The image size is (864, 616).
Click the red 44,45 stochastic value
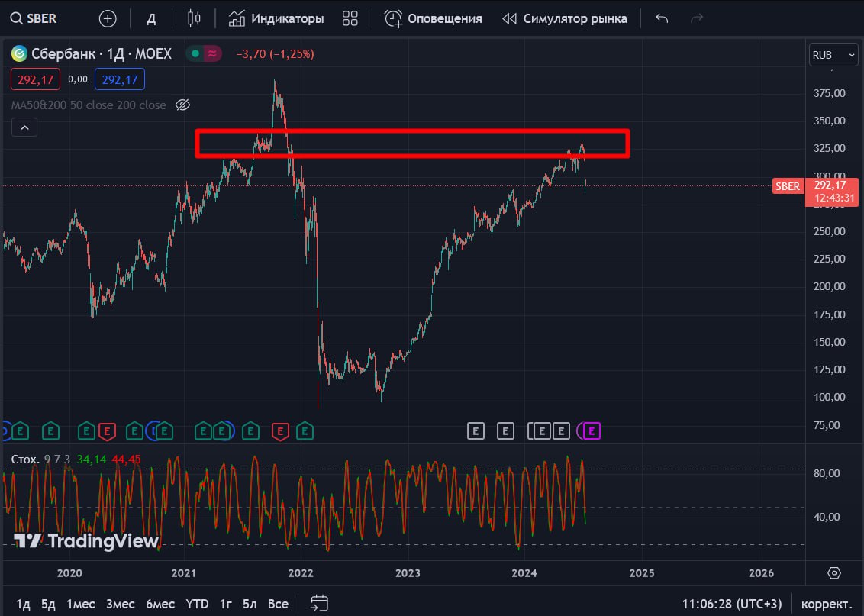126,459
